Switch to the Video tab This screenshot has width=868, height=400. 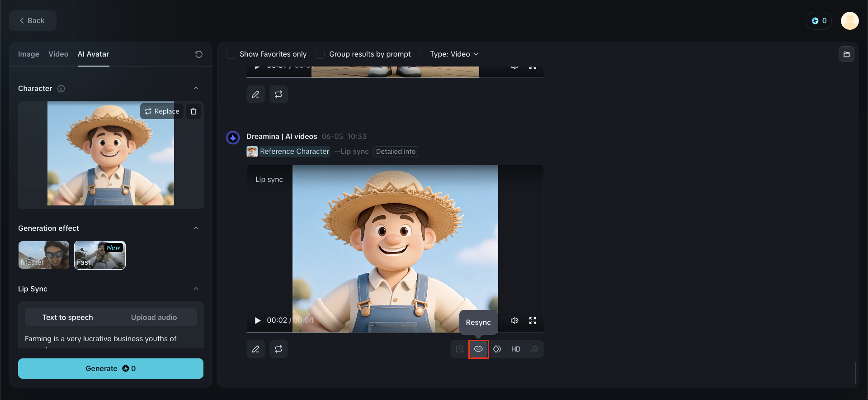[58, 54]
